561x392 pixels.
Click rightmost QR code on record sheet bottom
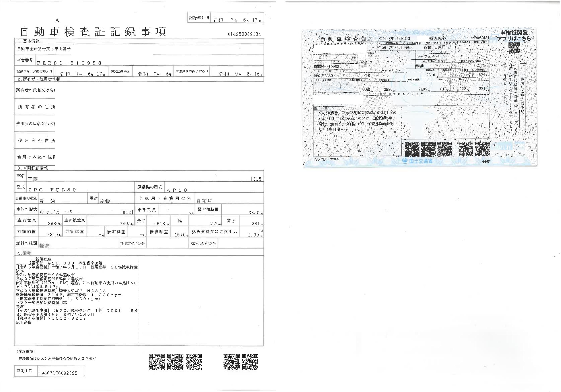250,362
